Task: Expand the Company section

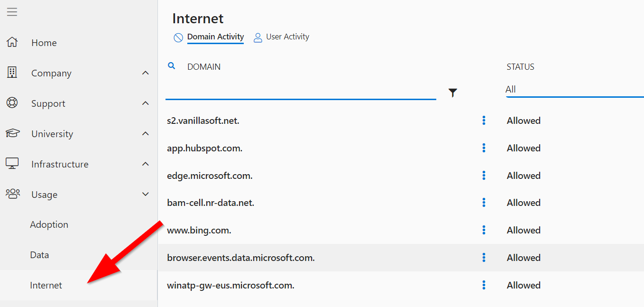Action: coord(145,73)
